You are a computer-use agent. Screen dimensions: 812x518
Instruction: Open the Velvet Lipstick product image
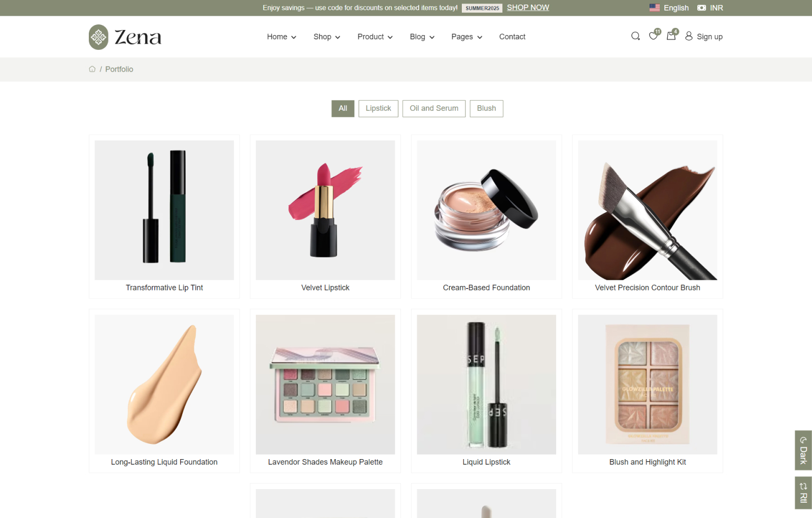pos(325,210)
